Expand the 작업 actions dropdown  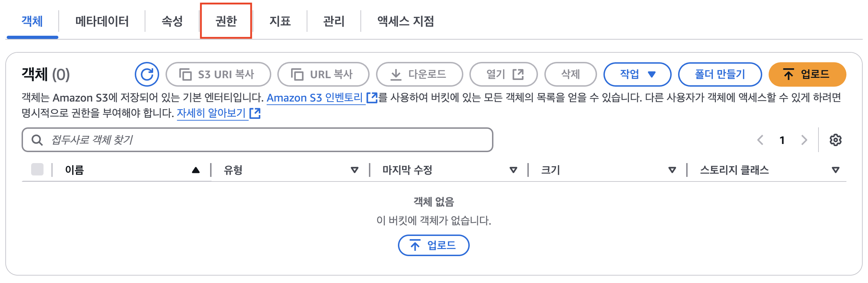(x=637, y=74)
